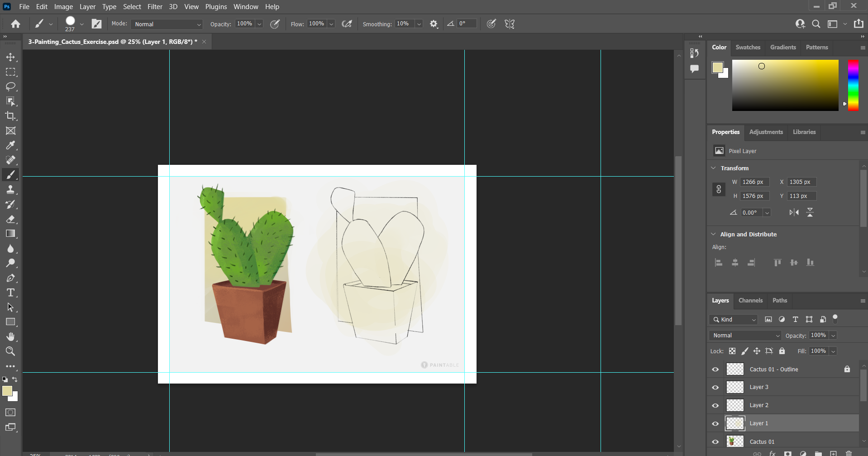The height and width of the screenshot is (456, 868).
Task: Switch to the Adjustments tab
Action: (x=766, y=132)
